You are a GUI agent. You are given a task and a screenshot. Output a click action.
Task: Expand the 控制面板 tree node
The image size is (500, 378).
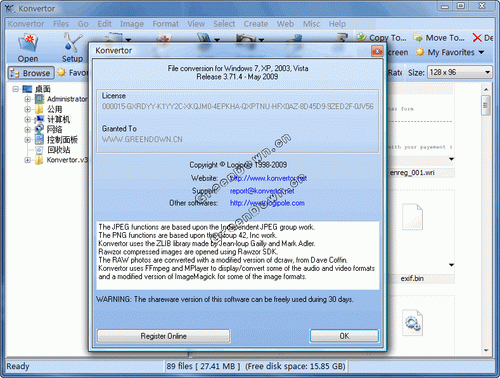[27, 140]
